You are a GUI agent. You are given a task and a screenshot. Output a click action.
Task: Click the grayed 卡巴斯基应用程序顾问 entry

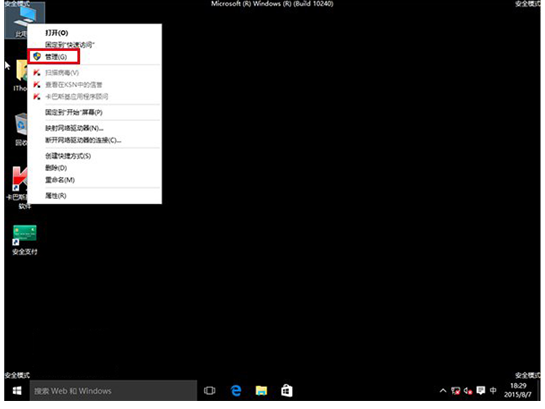pyautogui.click(x=94, y=97)
